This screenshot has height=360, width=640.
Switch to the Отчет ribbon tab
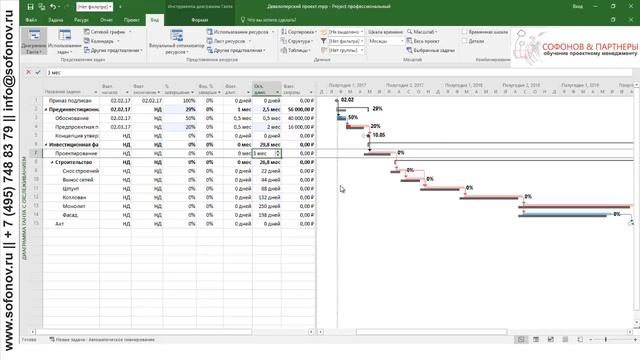point(106,20)
